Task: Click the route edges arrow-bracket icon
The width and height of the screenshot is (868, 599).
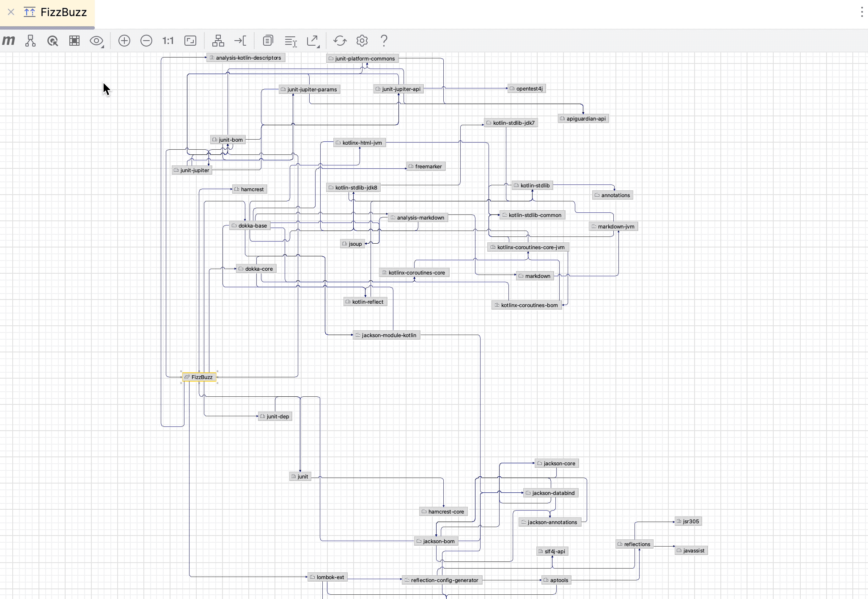Action: click(240, 41)
